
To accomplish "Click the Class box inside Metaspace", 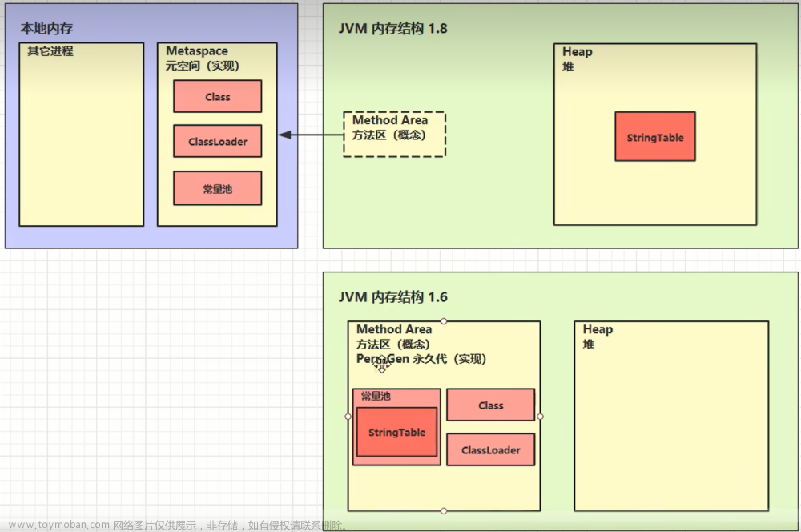I will point(218,97).
